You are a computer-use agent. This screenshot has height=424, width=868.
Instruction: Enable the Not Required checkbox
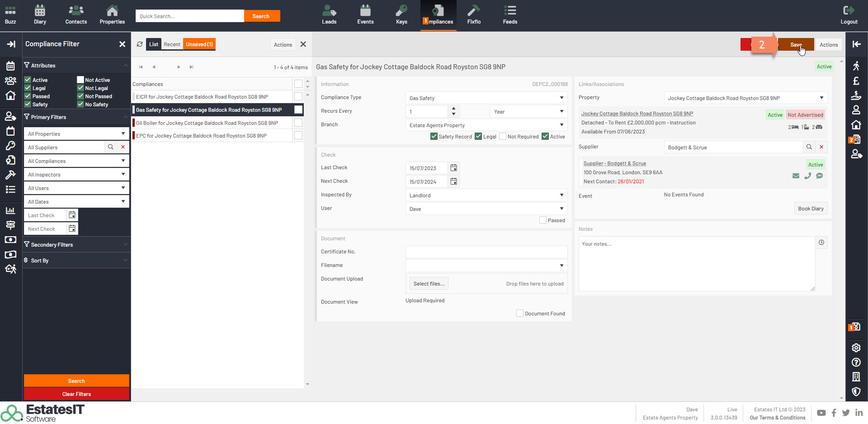[x=502, y=137]
